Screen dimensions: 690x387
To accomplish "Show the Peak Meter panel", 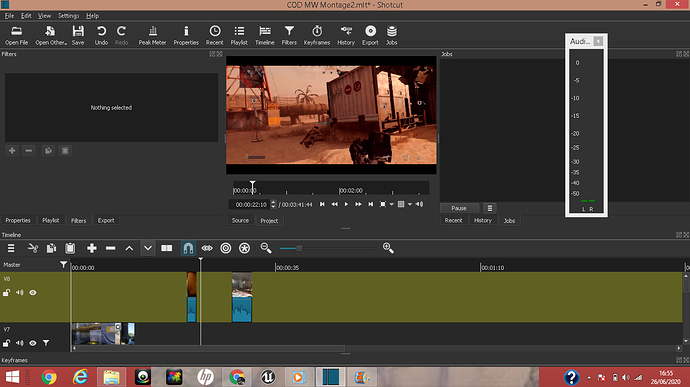I will click(152, 35).
